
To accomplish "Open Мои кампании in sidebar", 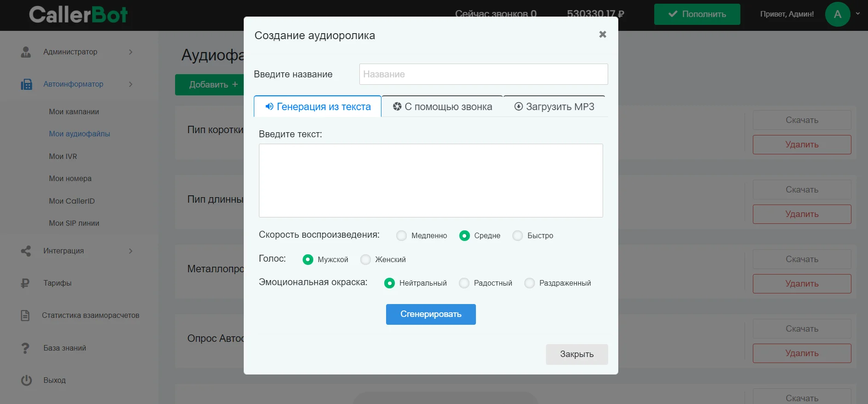I will [74, 112].
